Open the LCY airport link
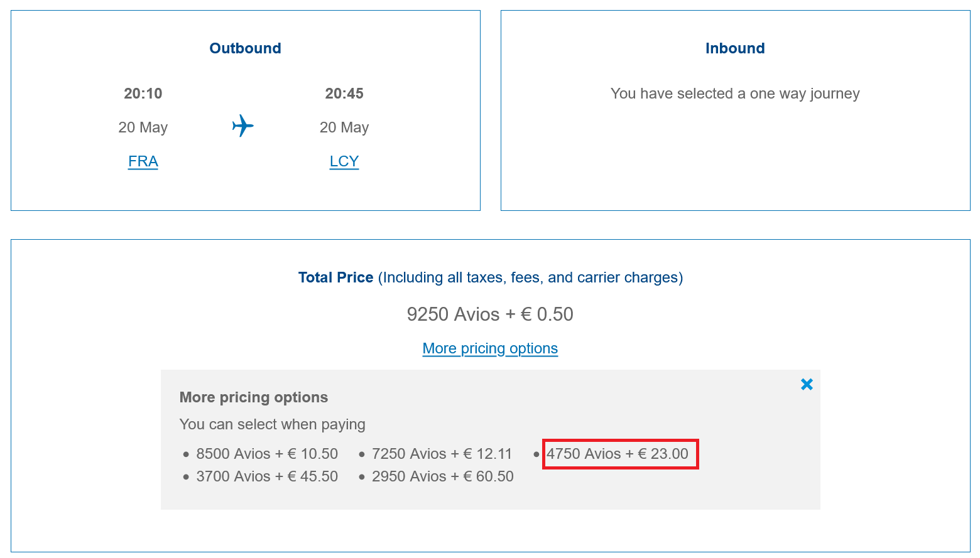Screen dimensions: 980x558 [344, 161]
